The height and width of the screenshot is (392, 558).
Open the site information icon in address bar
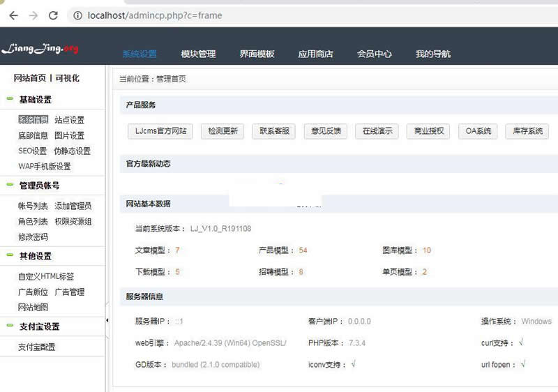77,15
